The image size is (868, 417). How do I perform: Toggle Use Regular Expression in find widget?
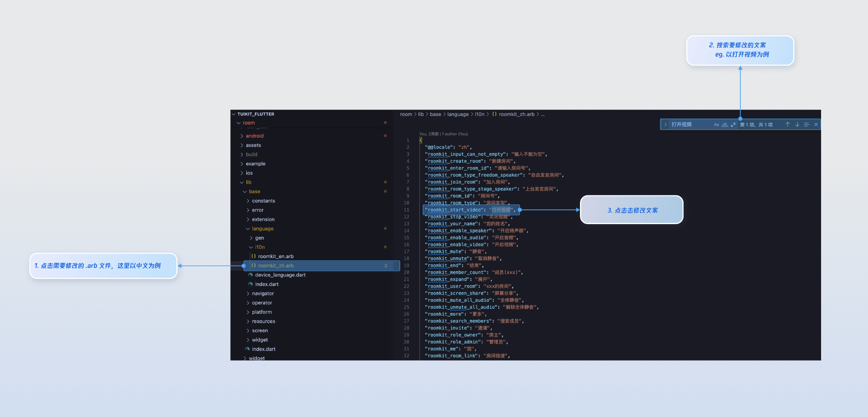pos(733,125)
